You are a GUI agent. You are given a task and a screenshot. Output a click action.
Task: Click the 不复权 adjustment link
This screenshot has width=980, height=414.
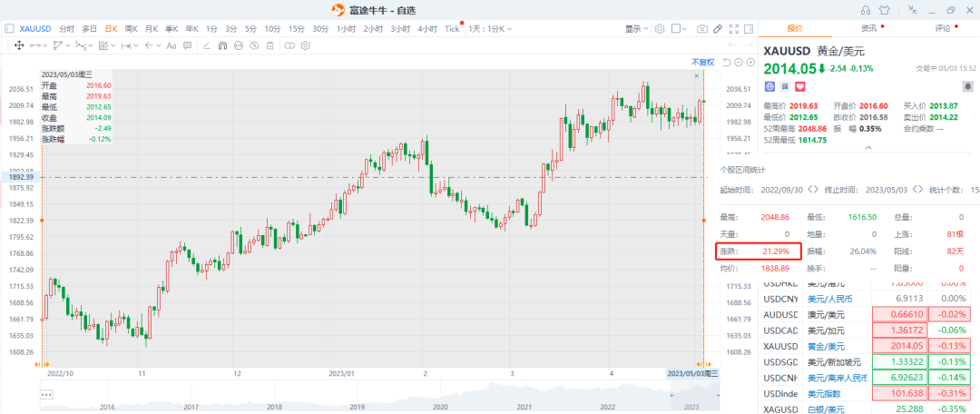point(702,62)
